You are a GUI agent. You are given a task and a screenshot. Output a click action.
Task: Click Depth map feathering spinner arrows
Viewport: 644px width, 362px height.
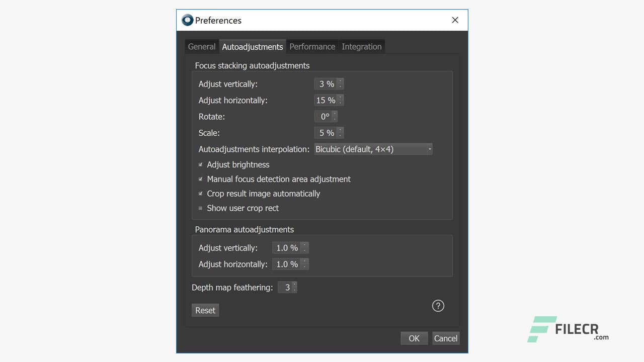click(294, 288)
